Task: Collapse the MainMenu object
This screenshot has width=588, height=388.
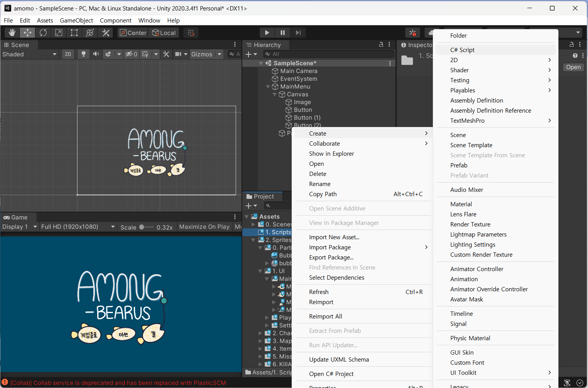Action: [268, 87]
